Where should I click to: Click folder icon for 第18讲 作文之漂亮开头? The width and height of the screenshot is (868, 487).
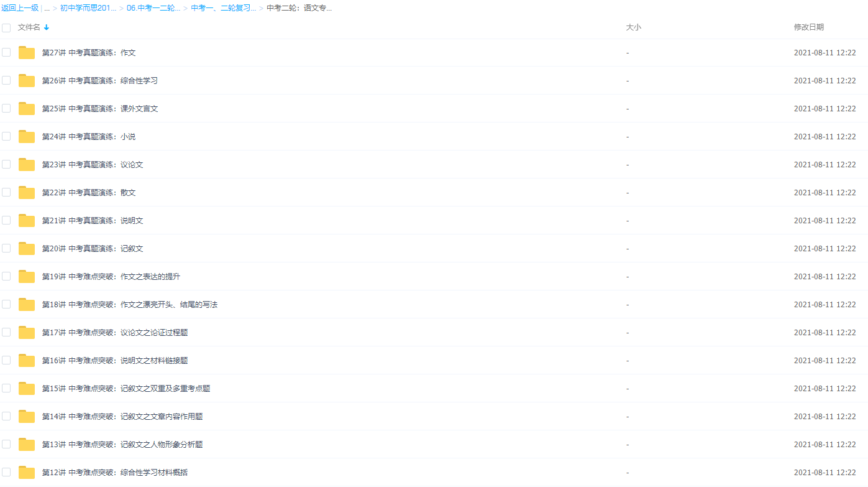(x=27, y=305)
